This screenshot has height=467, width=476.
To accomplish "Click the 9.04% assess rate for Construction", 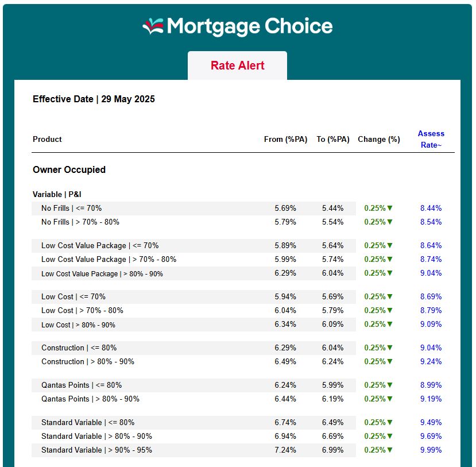I will coord(431,348).
